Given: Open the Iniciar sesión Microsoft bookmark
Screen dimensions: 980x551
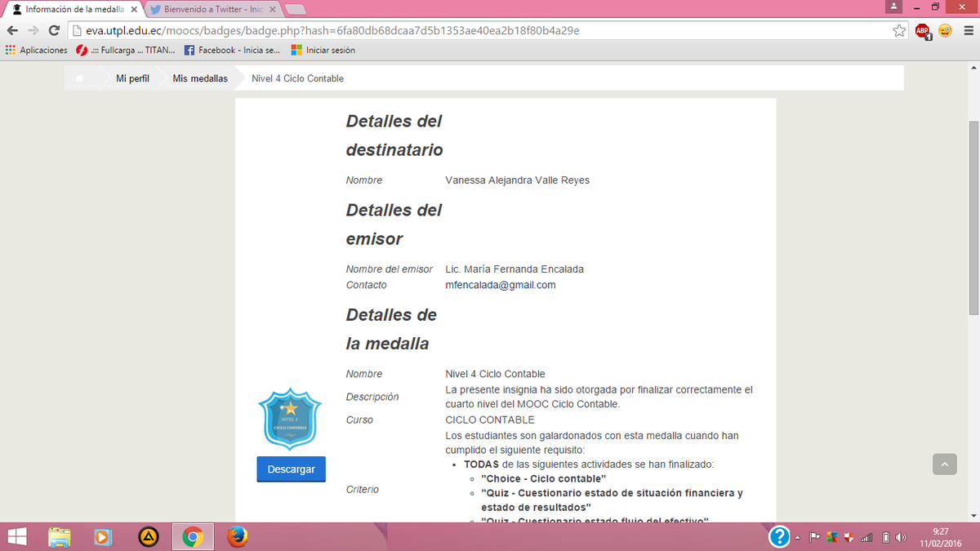Looking at the screenshot, I should coord(323,50).
